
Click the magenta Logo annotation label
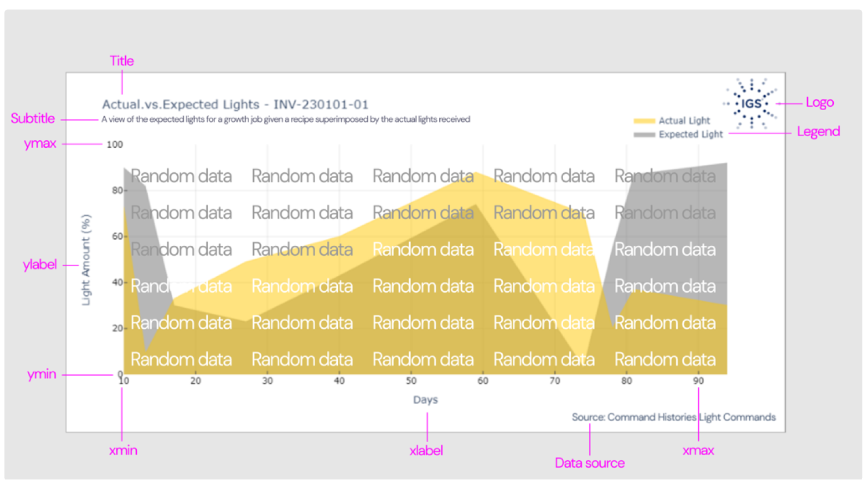click(x=819, y=103)
